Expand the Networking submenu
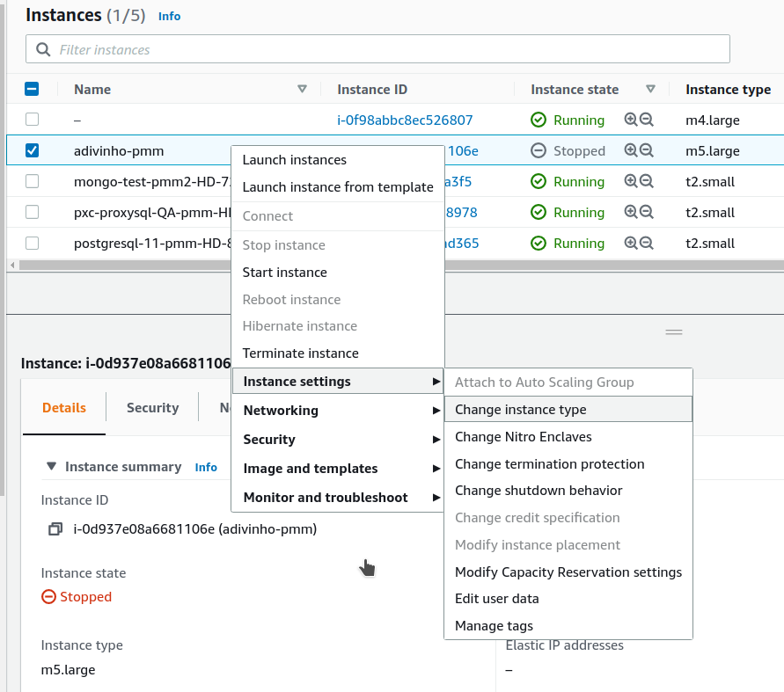This screenshot has width=784, height=692. click(337, 411)
